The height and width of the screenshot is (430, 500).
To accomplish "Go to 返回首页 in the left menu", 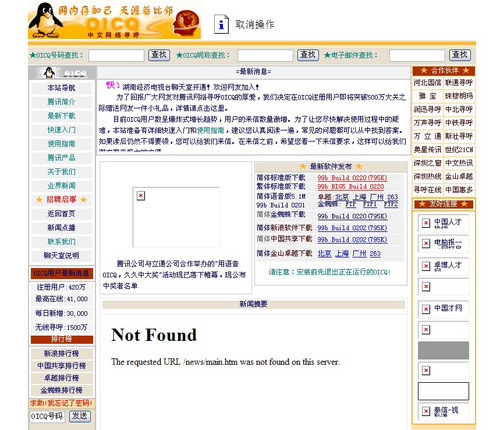I will [62, 214].
